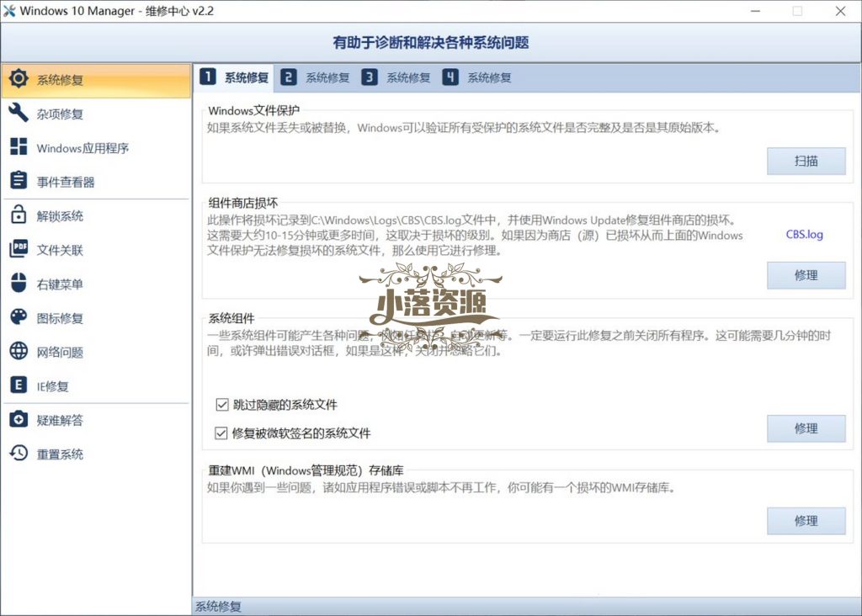The image size is (862, 616).
Task: Click the 系统组件 group heading
Action: pos(231,318)
